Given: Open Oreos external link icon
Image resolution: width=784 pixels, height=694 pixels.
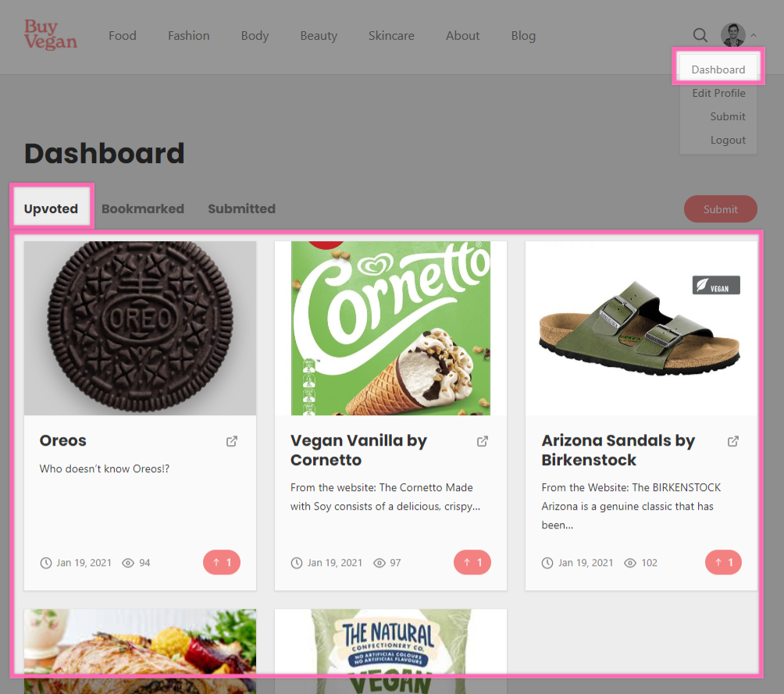Looking at the screenshot, I should click(231, 441).
